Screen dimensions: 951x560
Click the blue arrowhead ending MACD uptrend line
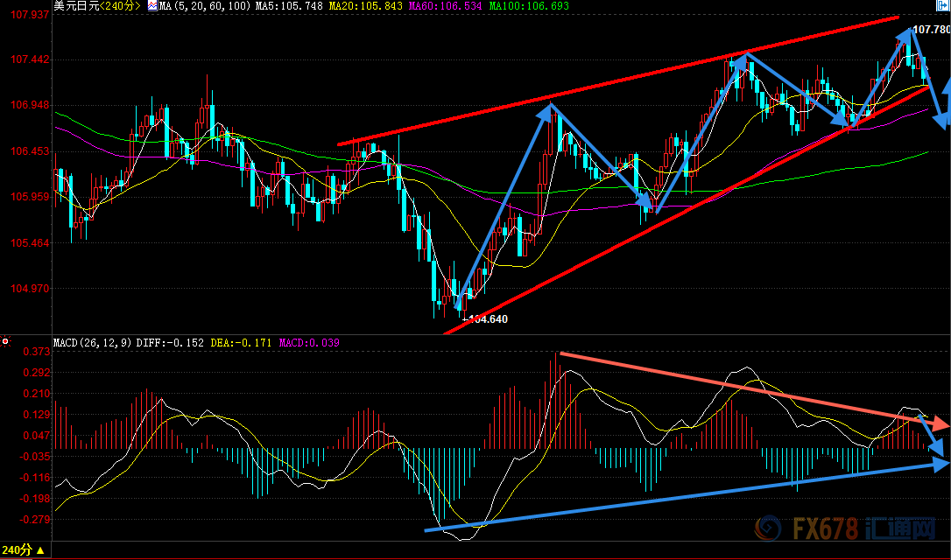point(940,464)
